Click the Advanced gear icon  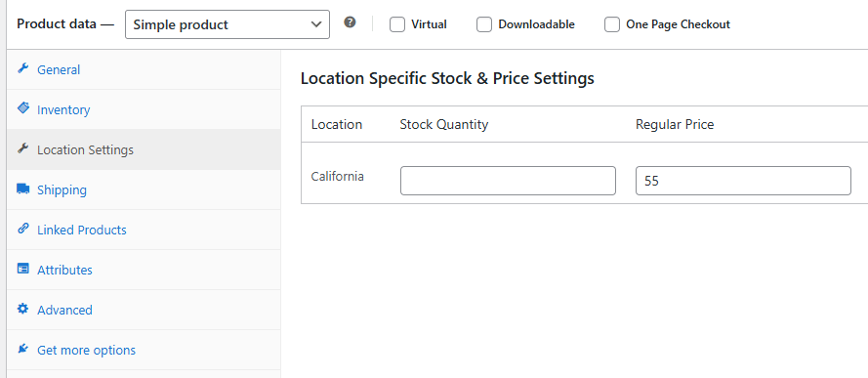pos(22,309)
